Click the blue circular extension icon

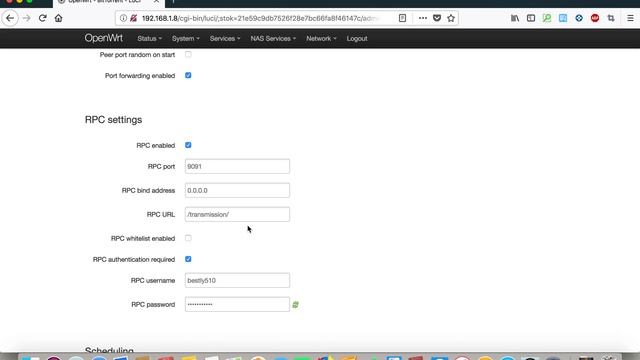pos(579,18)
